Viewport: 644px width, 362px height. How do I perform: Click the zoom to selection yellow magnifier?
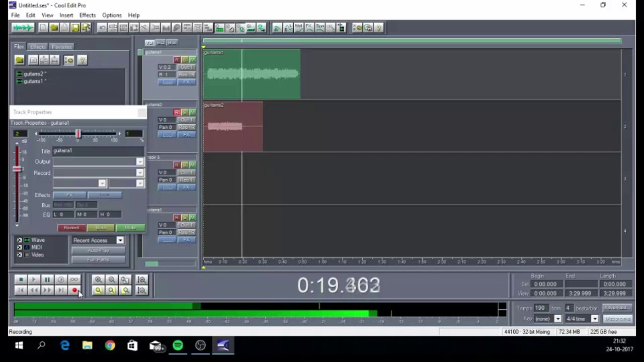pos(98,290)
